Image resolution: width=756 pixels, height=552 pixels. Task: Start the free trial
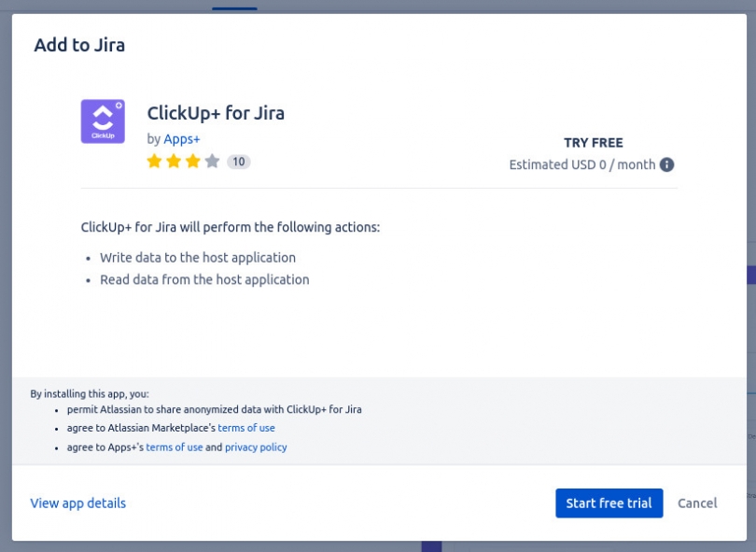click(609, 502)
